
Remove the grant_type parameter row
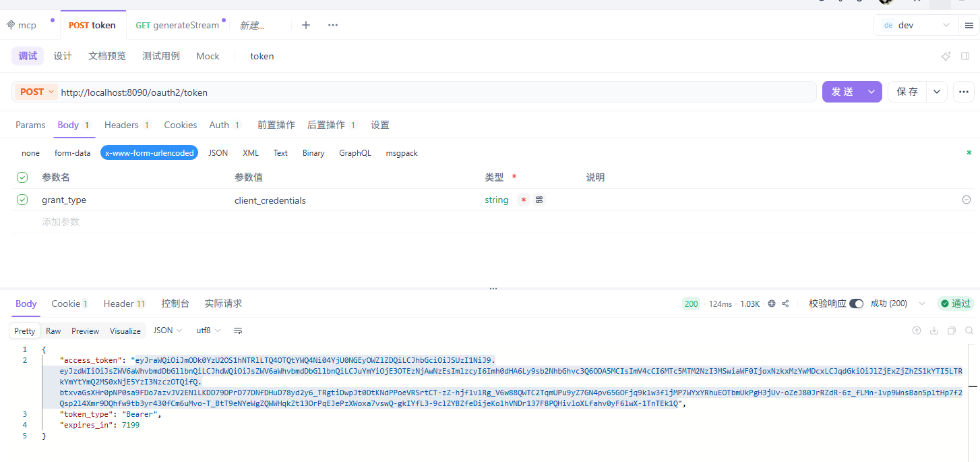967,200
